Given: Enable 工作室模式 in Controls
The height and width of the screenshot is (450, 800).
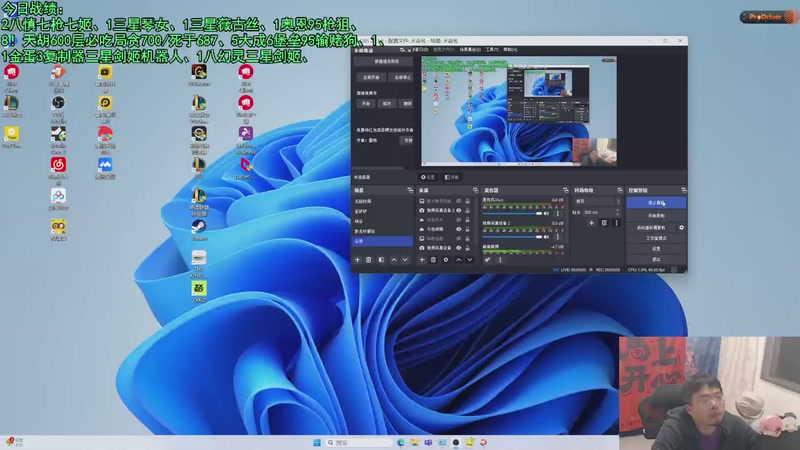Looking at the screenshot, I should pos(656,238).
